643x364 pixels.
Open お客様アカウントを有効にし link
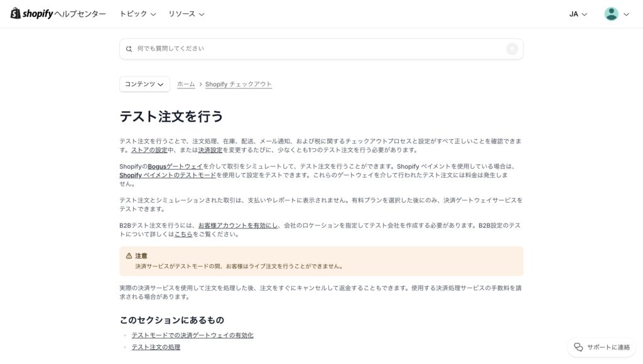point(238,225)
